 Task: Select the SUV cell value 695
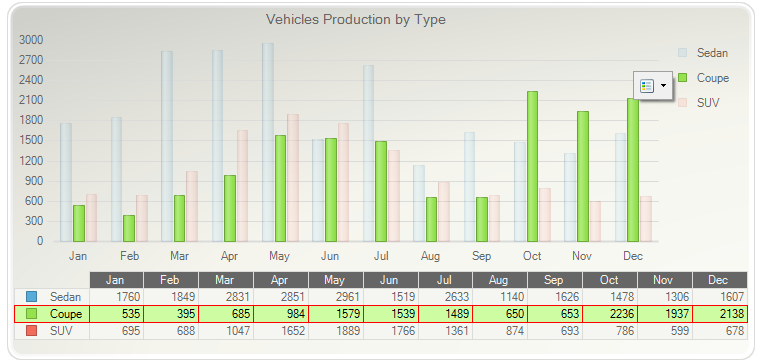pyautogui.click(x=116, y=331)
